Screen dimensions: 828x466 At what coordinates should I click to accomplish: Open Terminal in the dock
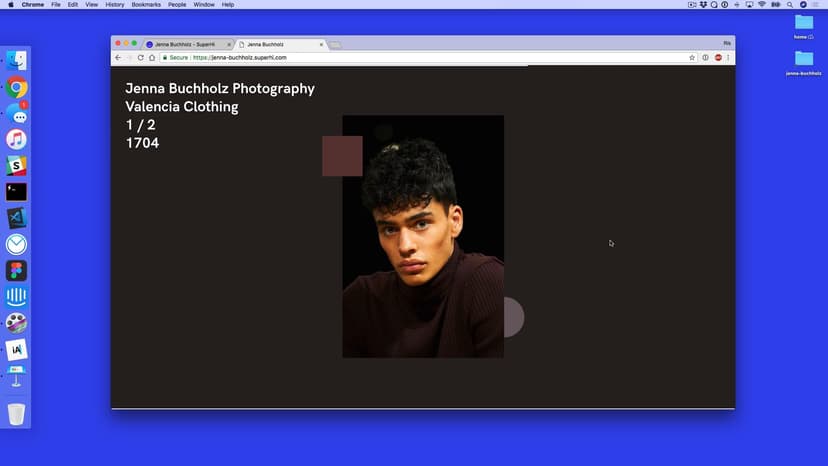coord(16,192)
